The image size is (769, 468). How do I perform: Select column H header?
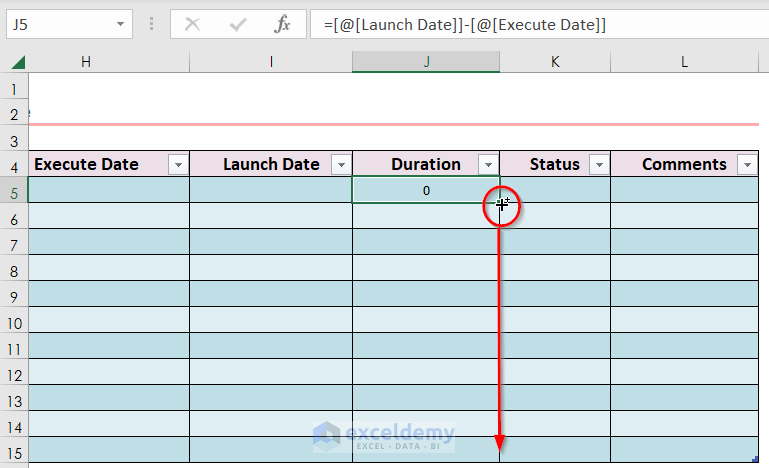[x=109, y=62]
